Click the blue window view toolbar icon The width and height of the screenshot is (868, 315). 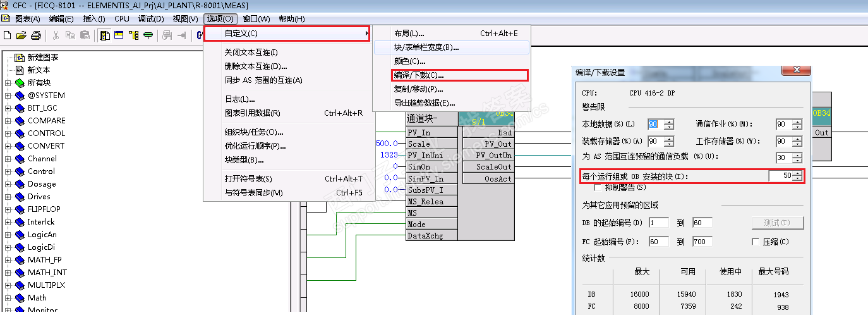(x=119, y=35)
